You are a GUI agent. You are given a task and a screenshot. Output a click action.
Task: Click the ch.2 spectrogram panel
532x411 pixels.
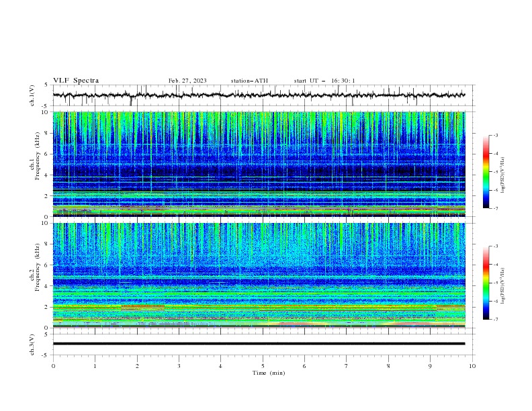pyautogui.click(x=259, y=275)
